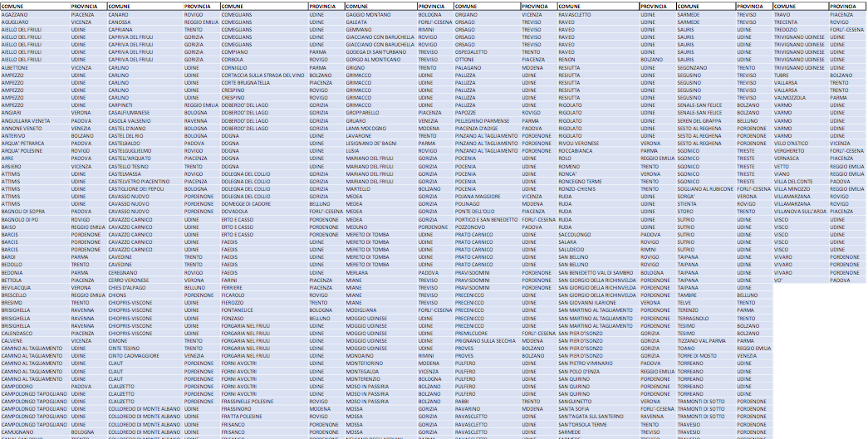Select the ALBETTONE comune cell
Viewport: 868px width, 439px height.
click(17, 66)
